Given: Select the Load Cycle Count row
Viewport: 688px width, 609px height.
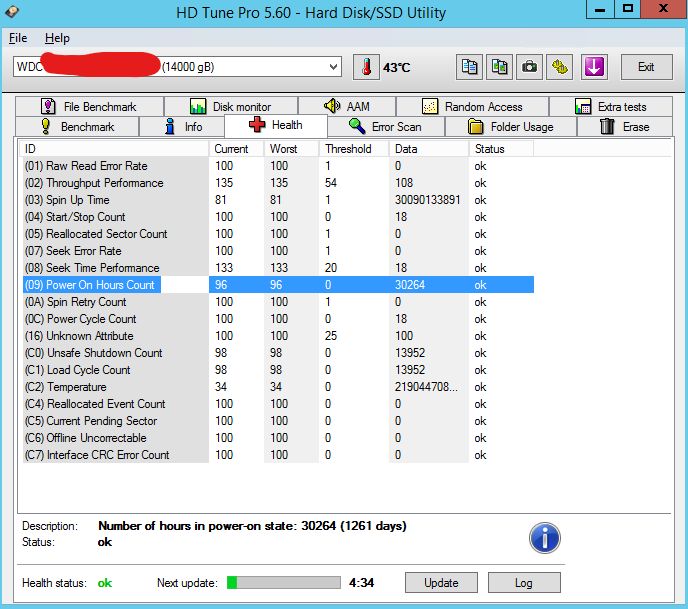Looking at the screenshot, I should 278,370.
